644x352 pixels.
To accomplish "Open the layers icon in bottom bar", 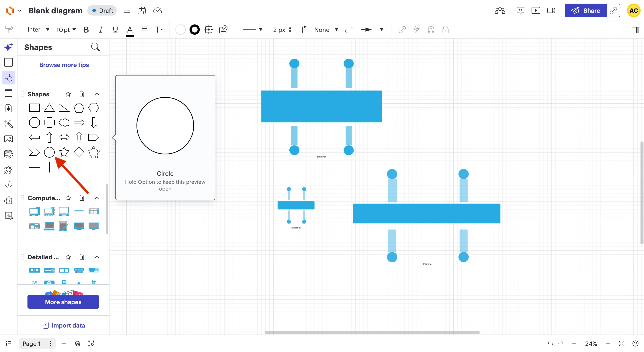I will 78,343.
